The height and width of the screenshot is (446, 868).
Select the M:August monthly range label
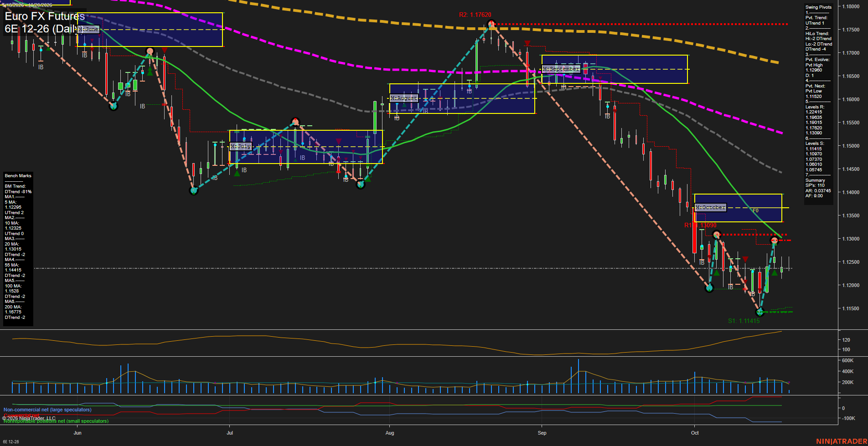coord(404,98)
